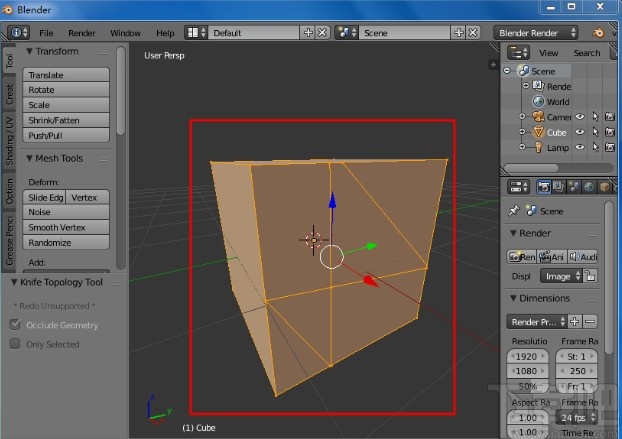Add a new scene

click(x=459, y=33)
